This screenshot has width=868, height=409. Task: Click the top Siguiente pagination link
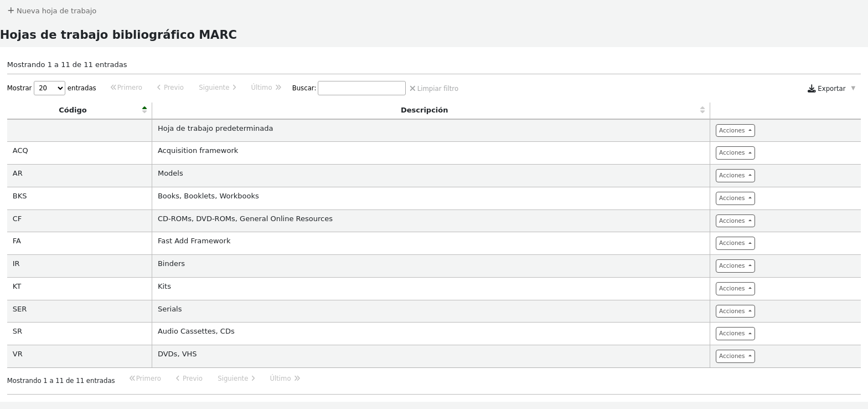[218, 88]
